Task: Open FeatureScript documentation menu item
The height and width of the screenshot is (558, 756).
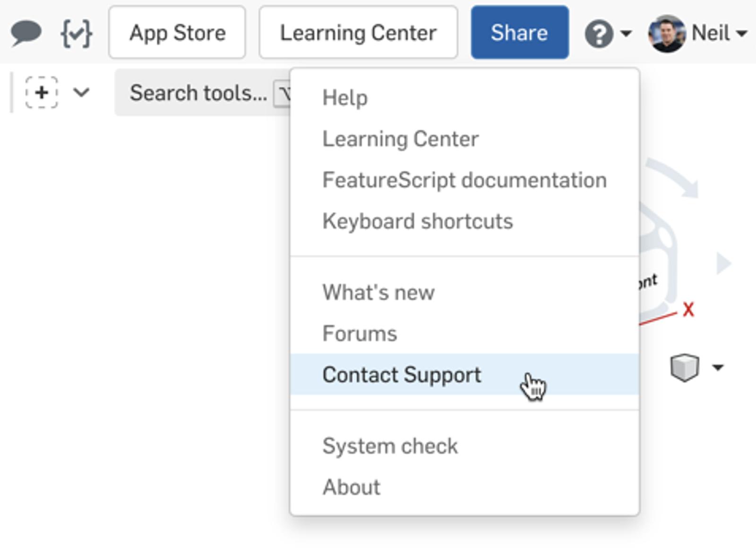Action: coord(464,180)
